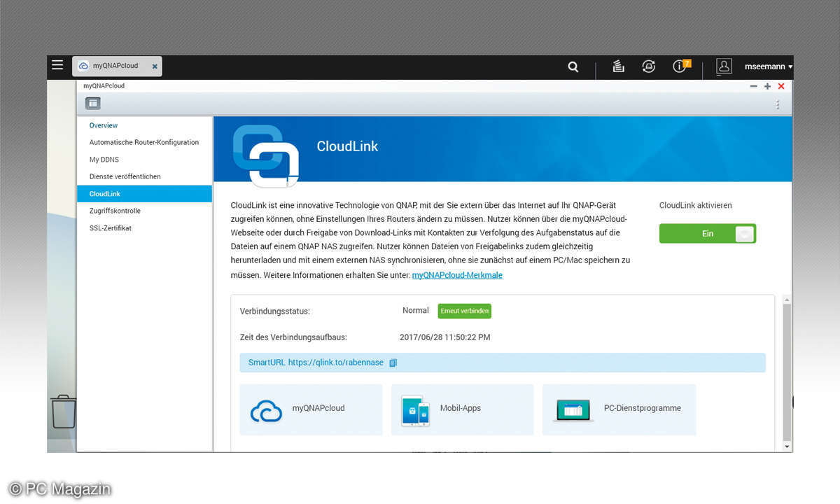This screenshot has width=840, height=504.
Task: Open external devices sync icon
Action: point(649,66)
